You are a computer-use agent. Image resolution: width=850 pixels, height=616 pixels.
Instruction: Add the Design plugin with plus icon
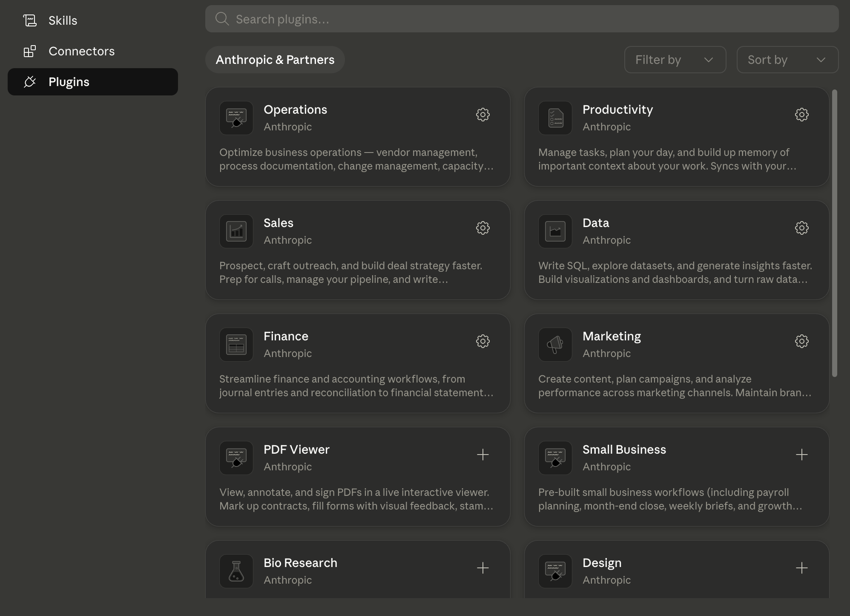point(801,568)
